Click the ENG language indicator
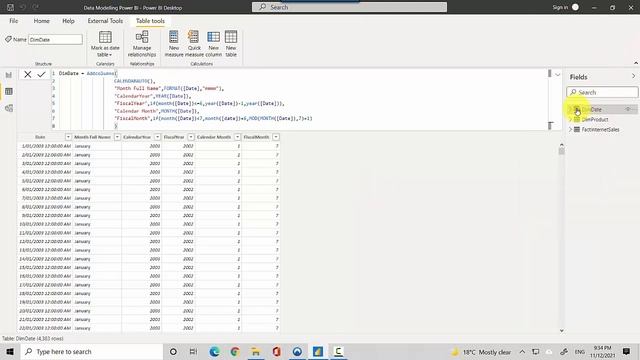 [580, 351]
